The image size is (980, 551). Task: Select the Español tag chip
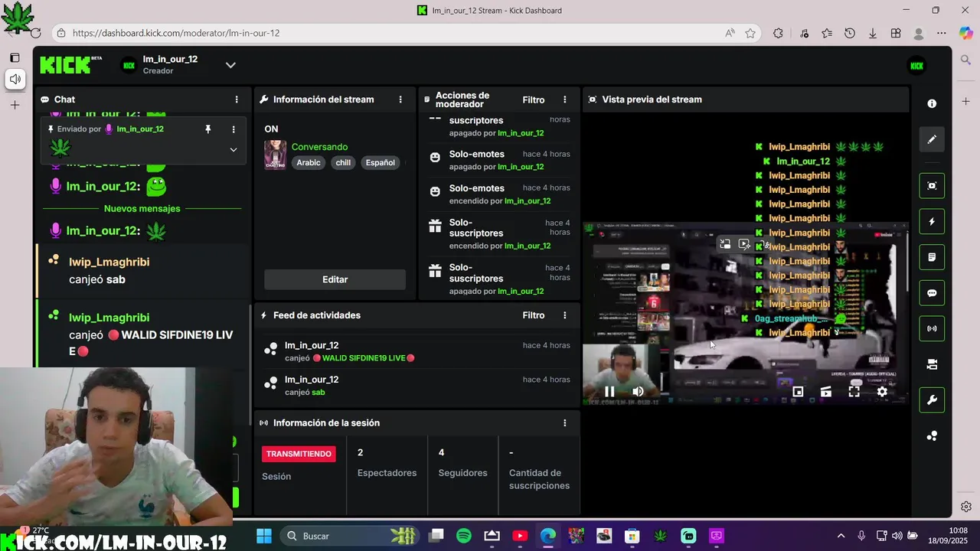point(380,162)
